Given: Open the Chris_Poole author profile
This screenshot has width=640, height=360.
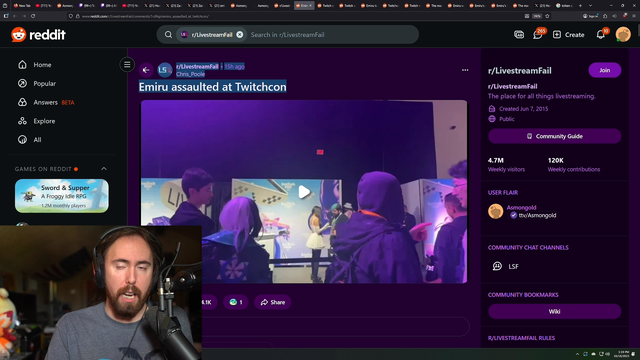Looking at the screenshot, I should (x=190, y=74).
